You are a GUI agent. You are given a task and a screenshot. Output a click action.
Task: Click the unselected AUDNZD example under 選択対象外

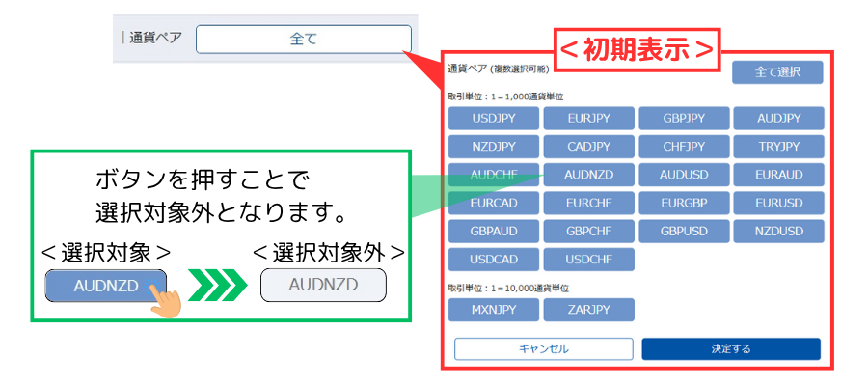323,286
